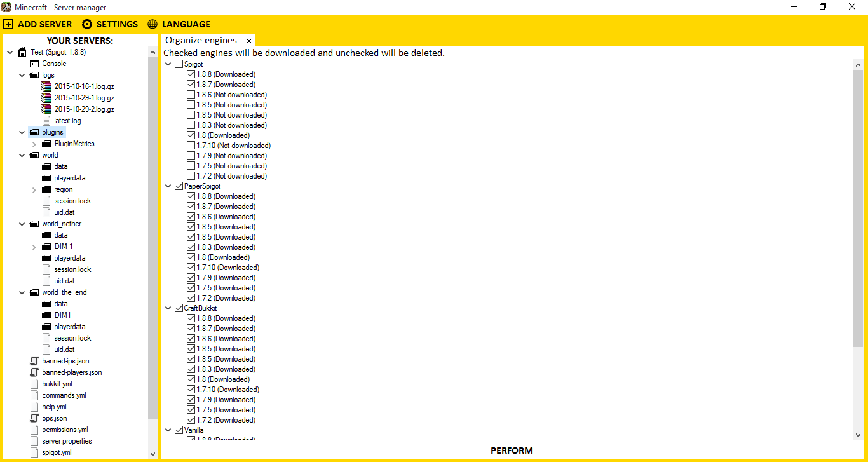This screenshot has width=868, height=462.
Task: Click the bukkit.yml file icon
Action: [x=34, y=384]
